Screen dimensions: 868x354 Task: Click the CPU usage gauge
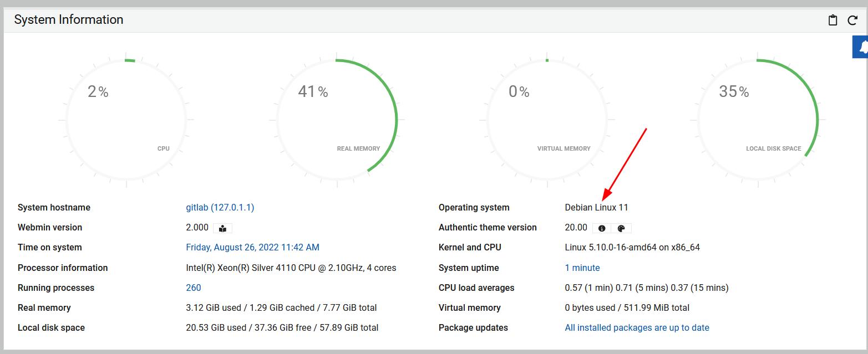click(126, 120)
